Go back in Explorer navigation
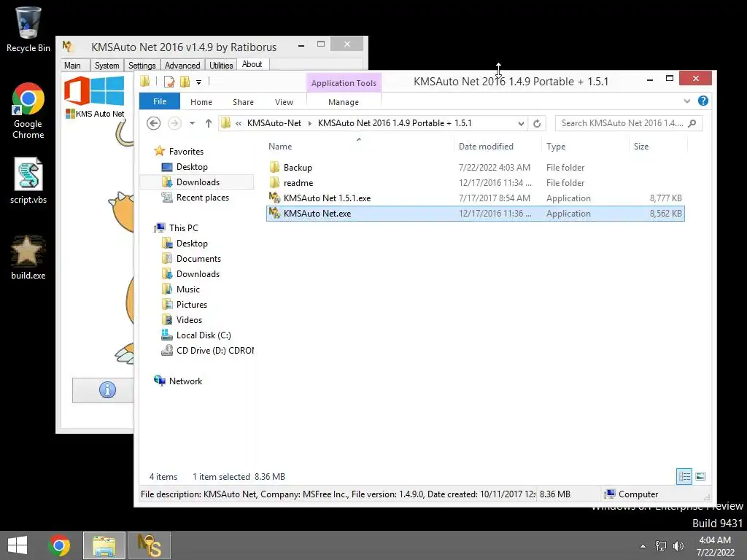This screenshot has width=747, height=560. pyautogui.click(x=153, y=123)
